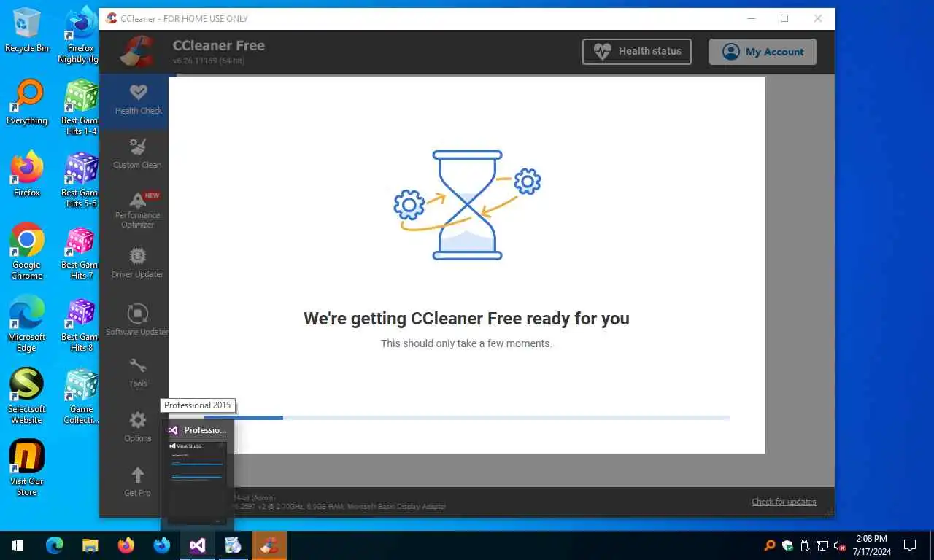Open notification center
Viewport: 934px width, 560px height.
point(910,545)
